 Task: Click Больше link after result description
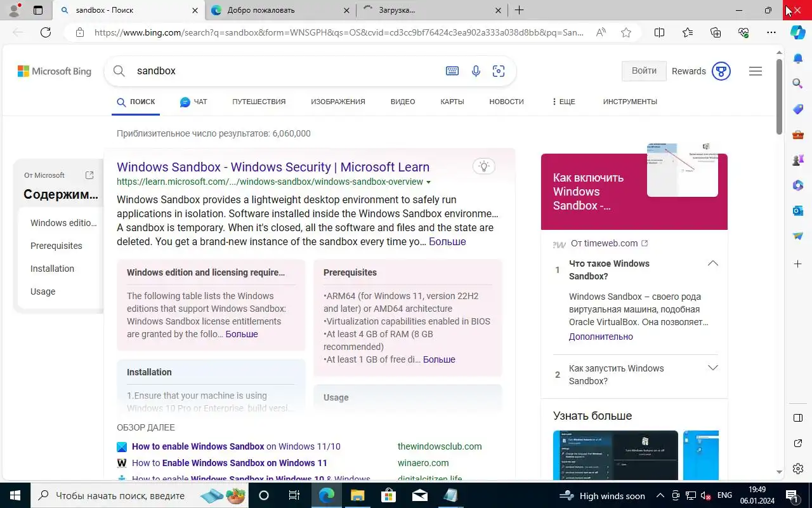447,242
